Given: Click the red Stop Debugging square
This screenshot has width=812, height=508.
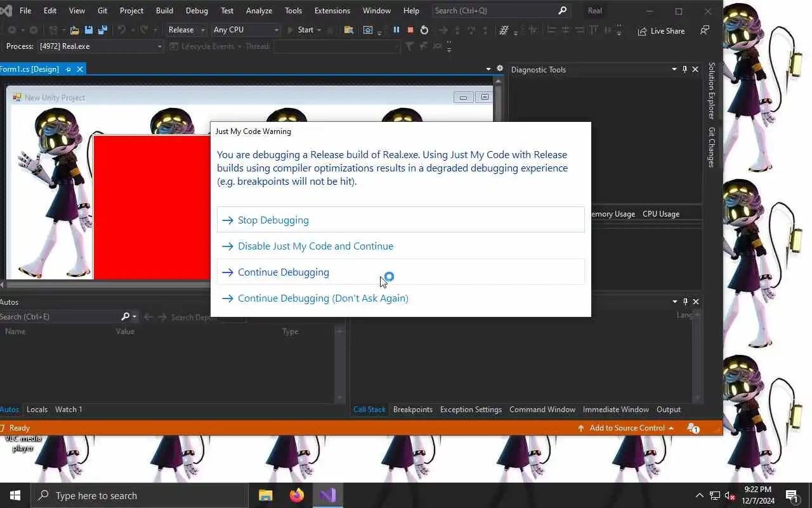Looking at the screenshot, I should [410, 30].
